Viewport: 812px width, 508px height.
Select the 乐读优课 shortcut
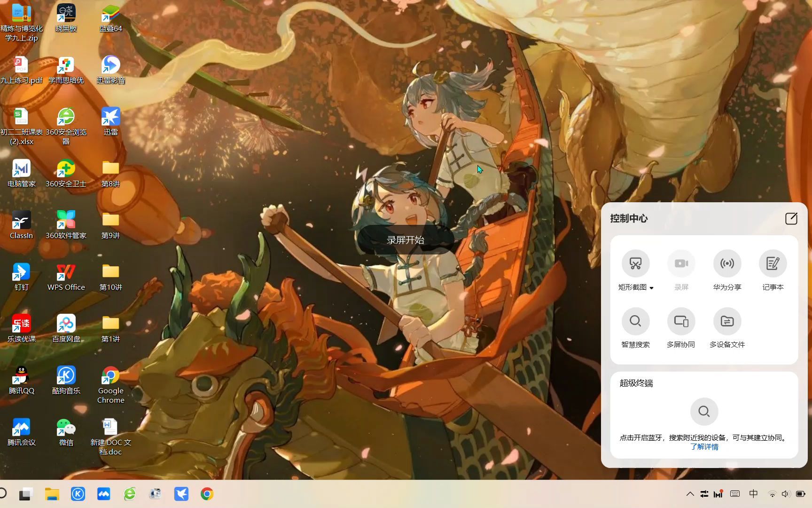pos(21,329)
